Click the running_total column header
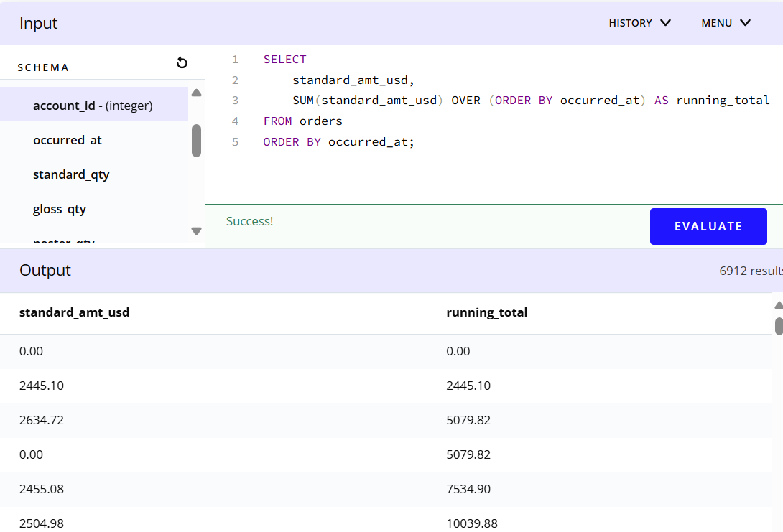The width and height of the screenshot is (783, 532). (x=487, y=312)
